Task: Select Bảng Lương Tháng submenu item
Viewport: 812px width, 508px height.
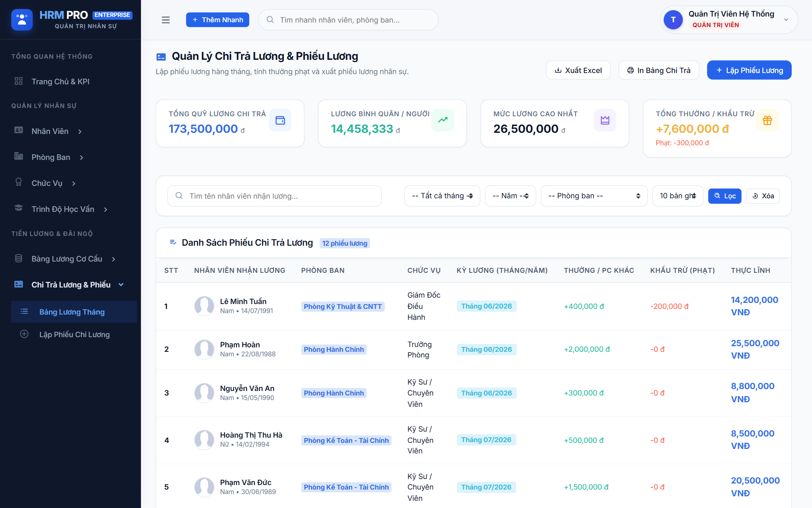Action: [74, 312]
